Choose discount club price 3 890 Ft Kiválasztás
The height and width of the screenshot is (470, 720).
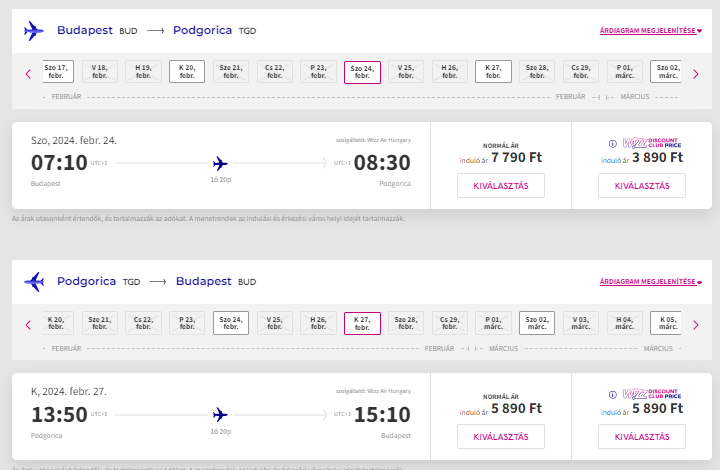pos(642,185)
